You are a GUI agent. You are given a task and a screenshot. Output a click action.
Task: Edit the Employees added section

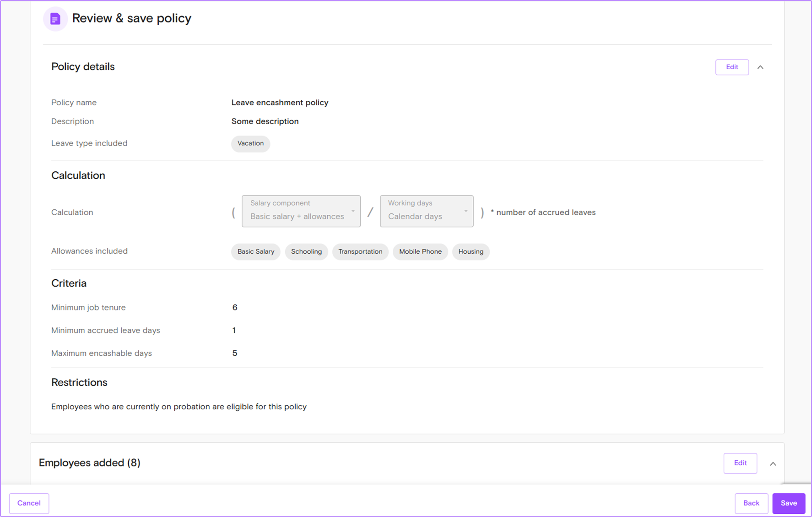(740, 463)
